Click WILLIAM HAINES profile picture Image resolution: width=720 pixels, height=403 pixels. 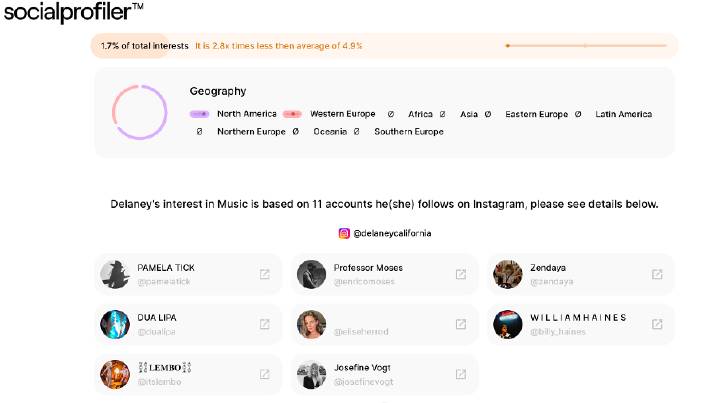pyautogui.click(x=507, y=324)
